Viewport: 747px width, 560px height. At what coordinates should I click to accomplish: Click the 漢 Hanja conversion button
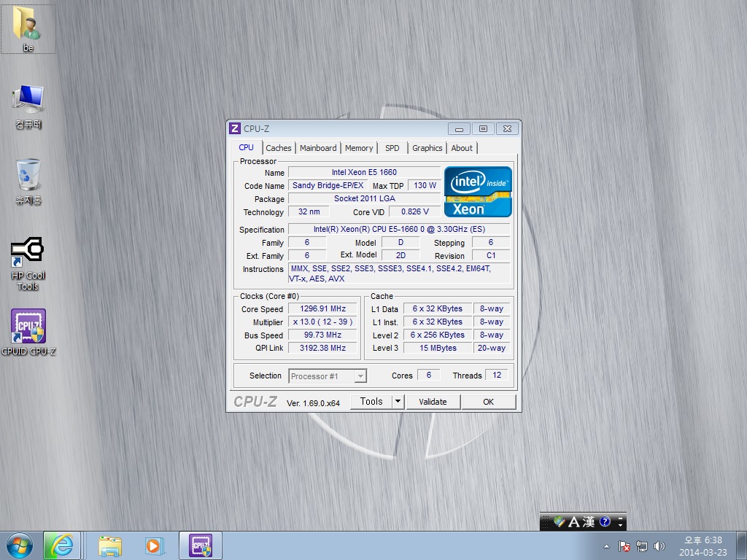click(589, 522)
